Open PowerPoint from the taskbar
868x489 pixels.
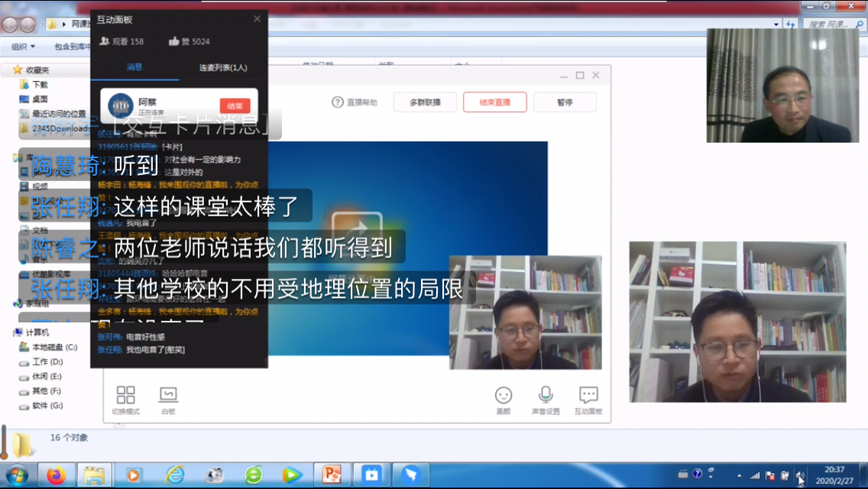332,475
